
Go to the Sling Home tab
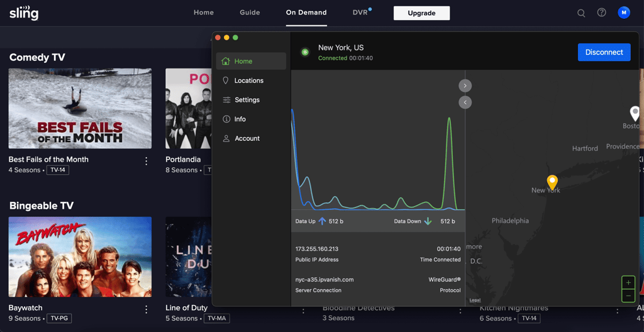click(x=204, y=13)
